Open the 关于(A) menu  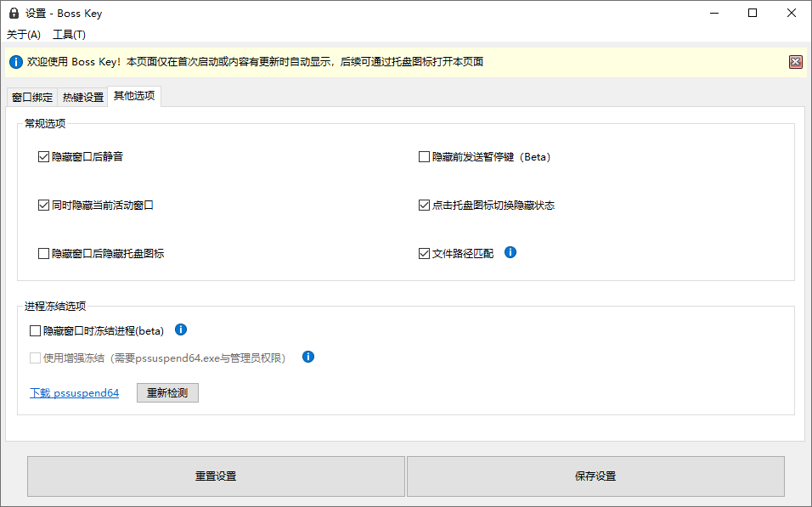tap(24, 35)
